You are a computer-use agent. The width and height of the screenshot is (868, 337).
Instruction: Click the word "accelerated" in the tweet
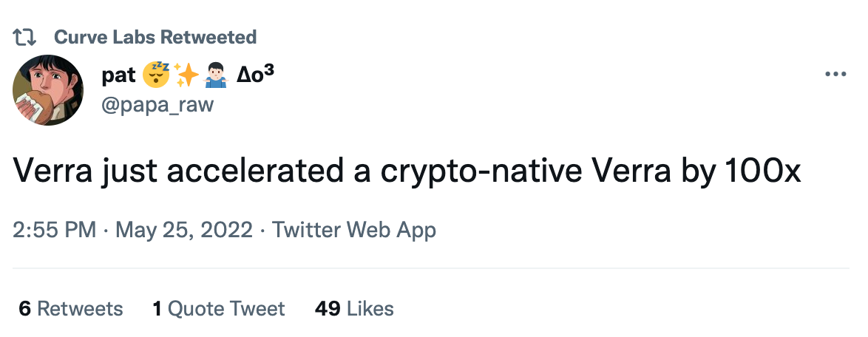[251, 172]
